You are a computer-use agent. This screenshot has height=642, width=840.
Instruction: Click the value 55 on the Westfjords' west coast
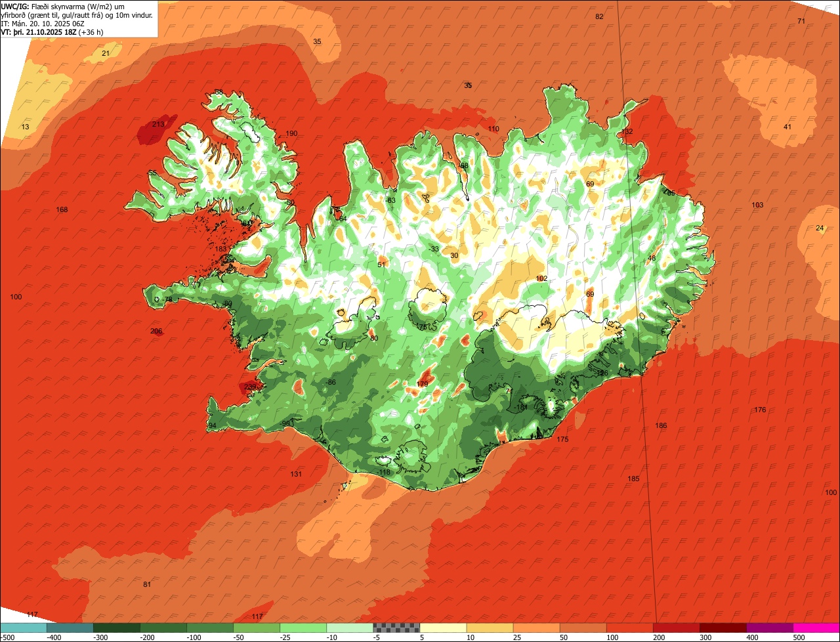click(x=152, y=173)
